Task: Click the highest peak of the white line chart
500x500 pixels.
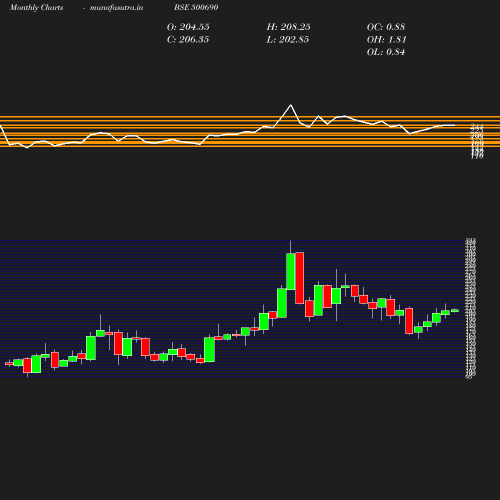Action: 291,105
